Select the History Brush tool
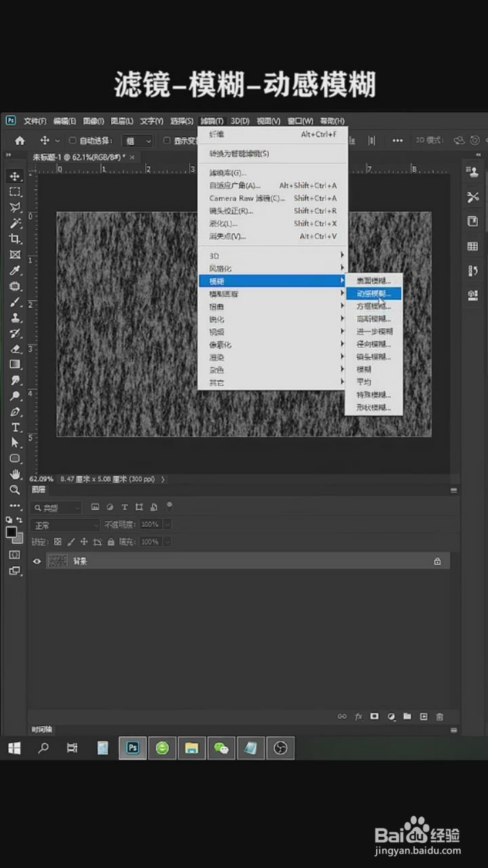Viewport: 488px width, 868px height. point(15,333)
